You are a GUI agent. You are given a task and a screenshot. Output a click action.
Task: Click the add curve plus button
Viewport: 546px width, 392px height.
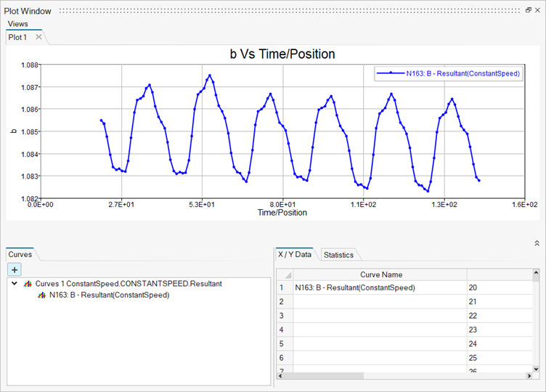(15, 269)
